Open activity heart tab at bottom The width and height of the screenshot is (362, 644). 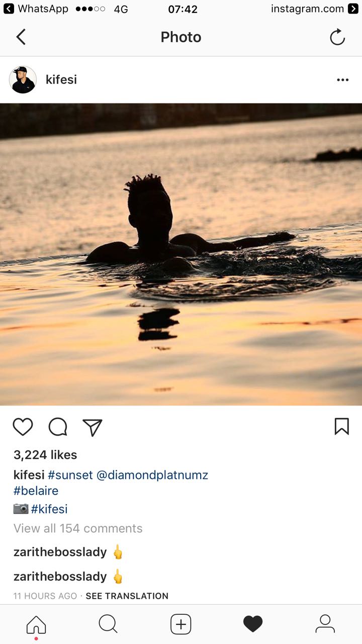coord(253,624)
